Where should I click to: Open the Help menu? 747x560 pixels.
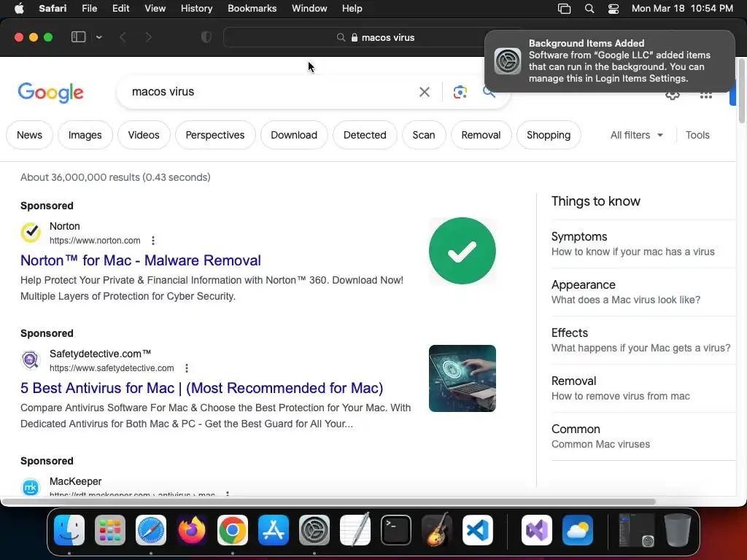(x=352, y=8)
